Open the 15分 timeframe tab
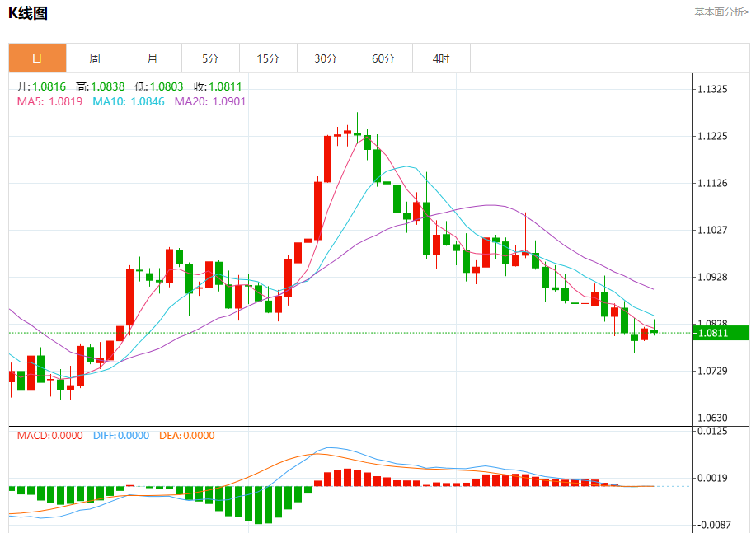 pos(268,58)
